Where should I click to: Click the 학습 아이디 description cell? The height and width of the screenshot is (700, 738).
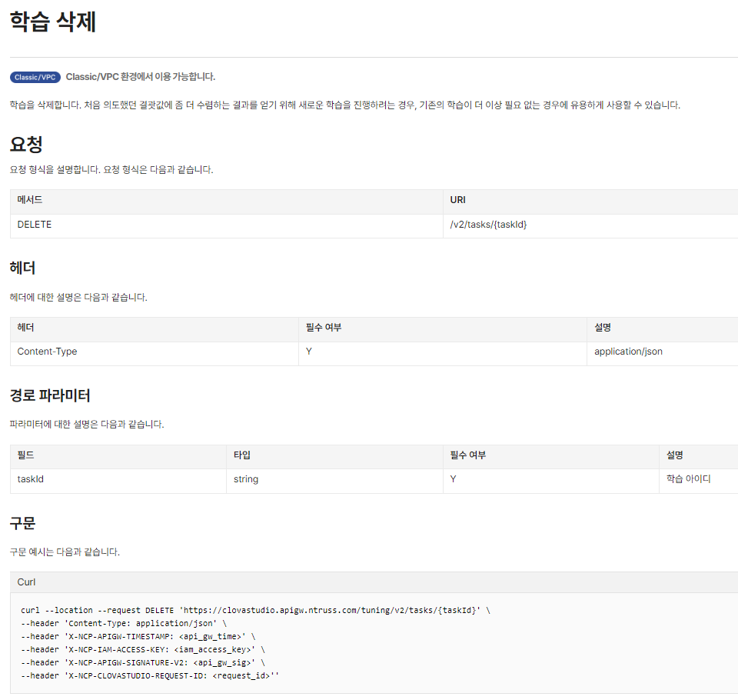699,479
